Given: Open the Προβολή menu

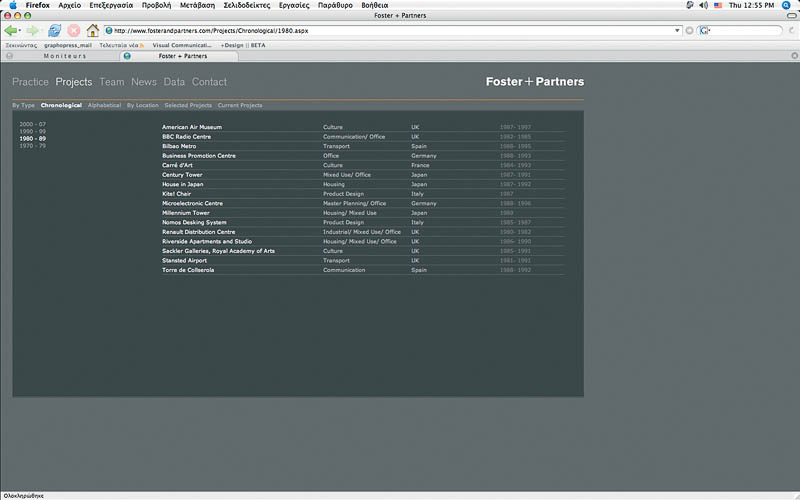Looking at the screenshot, I should point(156,5).
